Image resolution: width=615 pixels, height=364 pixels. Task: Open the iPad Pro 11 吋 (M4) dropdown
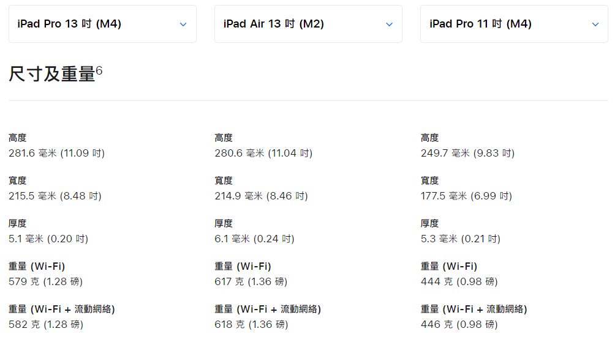pos(513,23)
